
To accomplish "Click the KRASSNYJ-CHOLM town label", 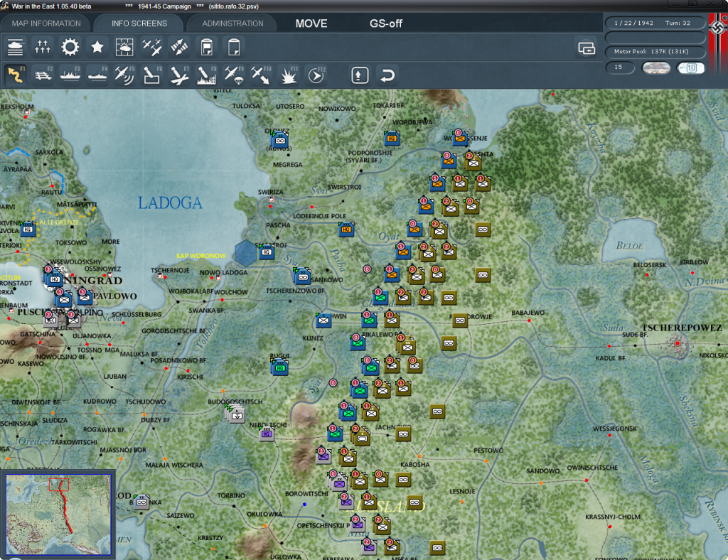I will point(612,517).
